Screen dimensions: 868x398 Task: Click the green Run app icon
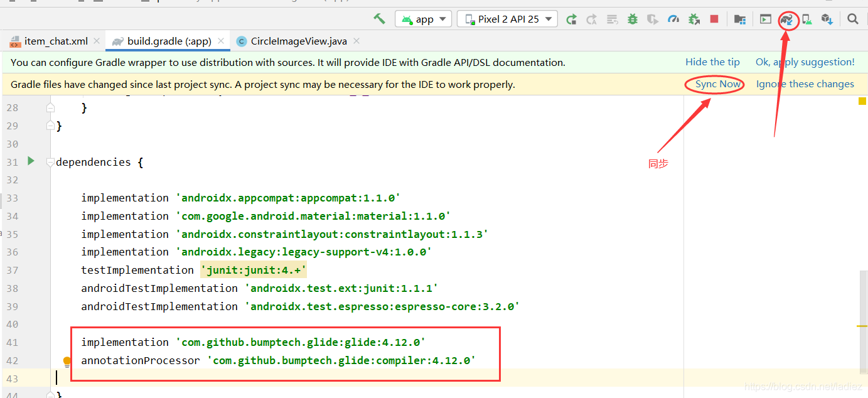tap(571, 19)
